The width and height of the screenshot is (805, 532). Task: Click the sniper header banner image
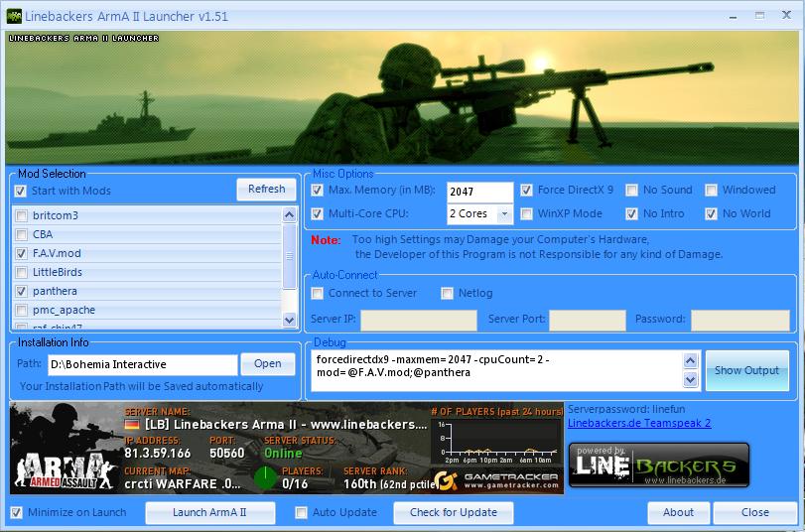[x=401, y=97]
